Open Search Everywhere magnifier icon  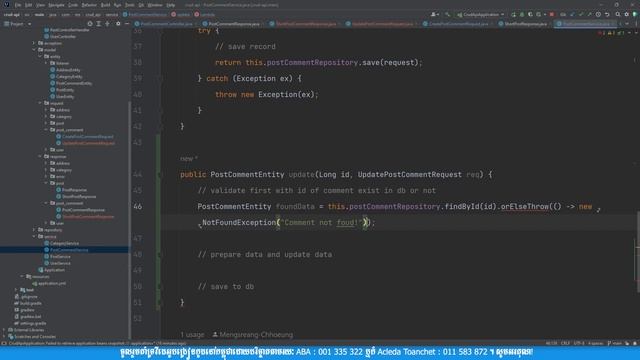(x=618, y=15)
